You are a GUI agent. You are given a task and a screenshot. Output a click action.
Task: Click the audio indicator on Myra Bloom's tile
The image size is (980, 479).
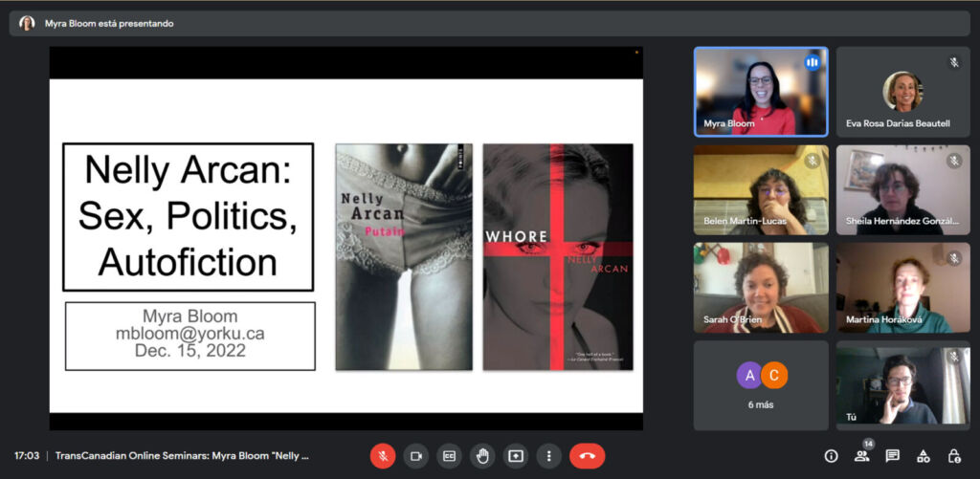pos(812,63)
